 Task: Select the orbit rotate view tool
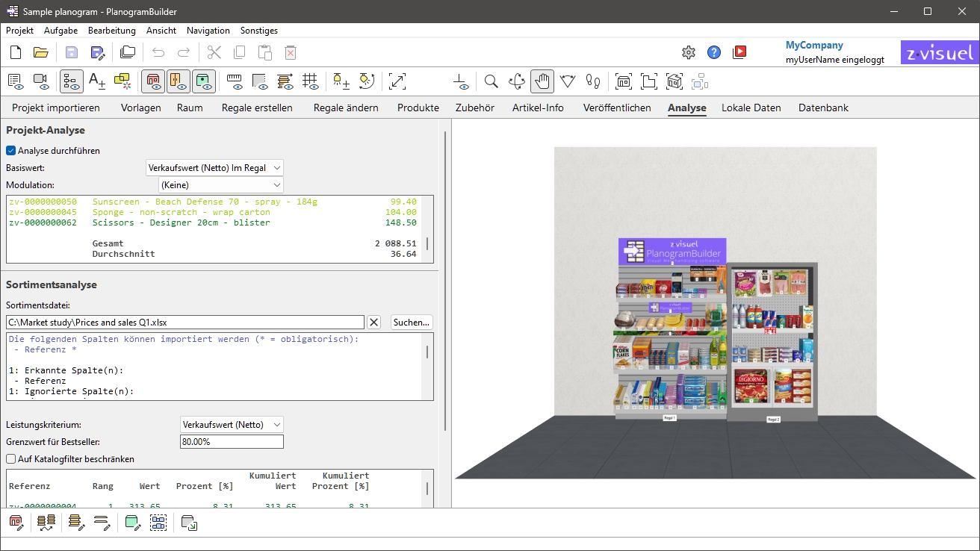(x=516, y=81)
